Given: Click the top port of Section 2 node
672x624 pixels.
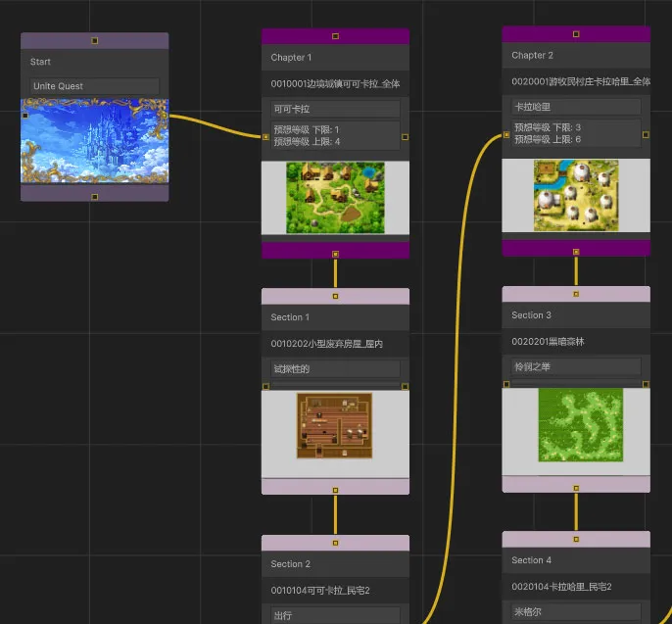Looking at the screenshot, I should (335, 542).
